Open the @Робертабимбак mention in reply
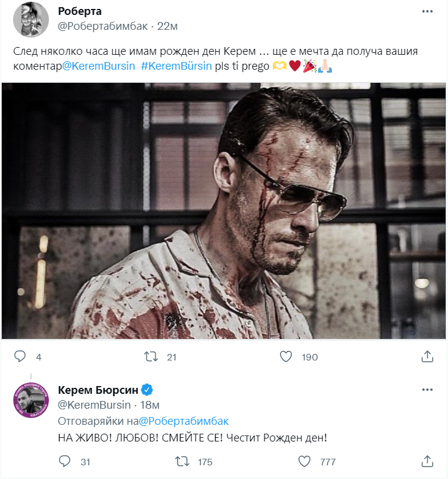 pos(183,421)
